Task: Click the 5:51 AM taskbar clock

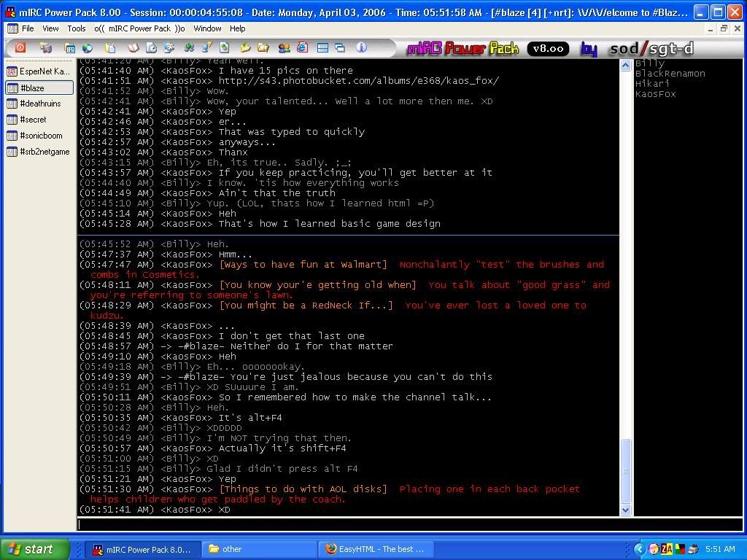Action: pos(720,549)
